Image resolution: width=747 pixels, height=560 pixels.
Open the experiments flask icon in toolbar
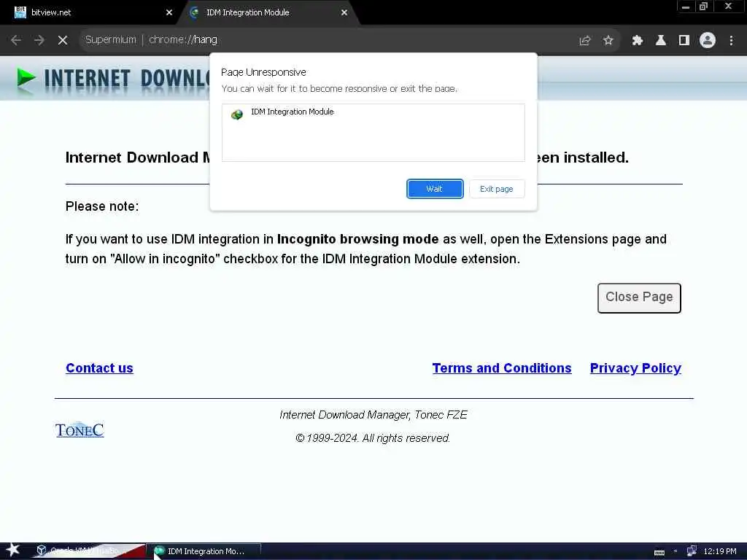tap(660, 41)
